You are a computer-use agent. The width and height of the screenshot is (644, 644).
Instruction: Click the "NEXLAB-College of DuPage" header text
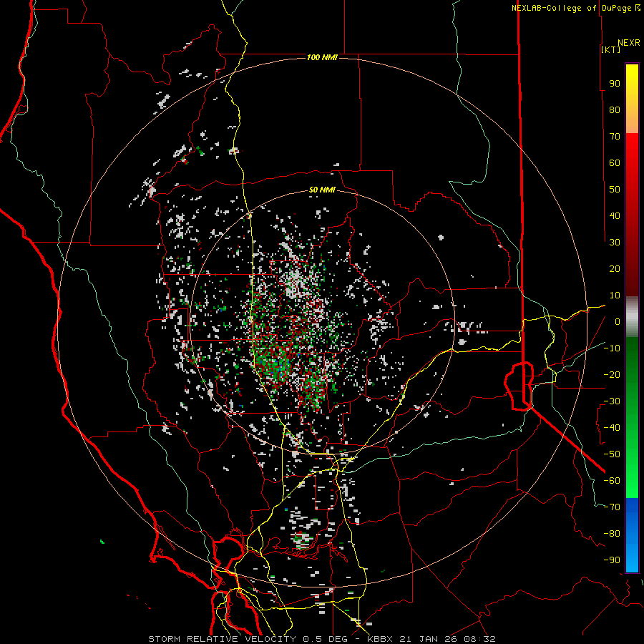tap(572, 8)
